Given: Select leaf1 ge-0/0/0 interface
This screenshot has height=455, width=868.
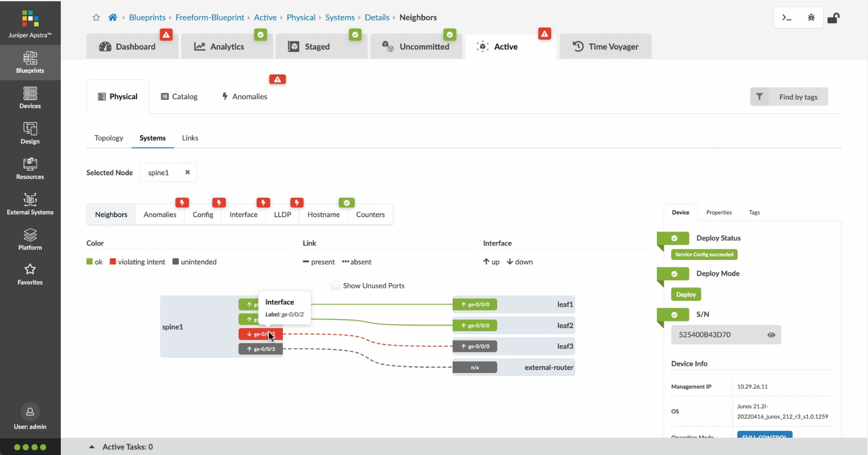Looking at the screenshot, I should [475, 305].
